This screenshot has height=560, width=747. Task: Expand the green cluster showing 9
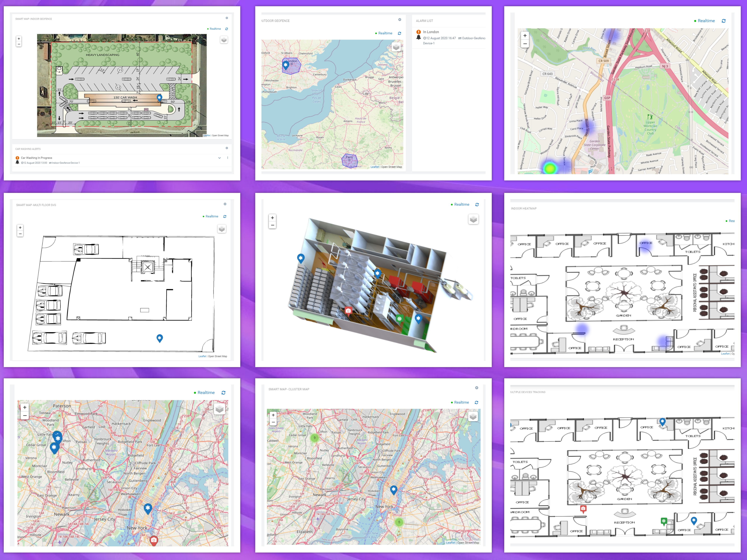click(315, 438)
